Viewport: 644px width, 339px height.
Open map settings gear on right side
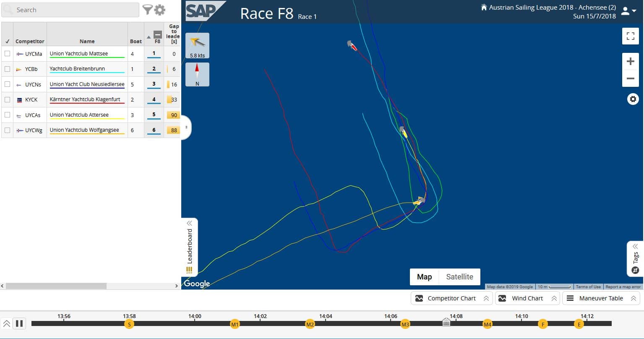[x=633, y=99]
